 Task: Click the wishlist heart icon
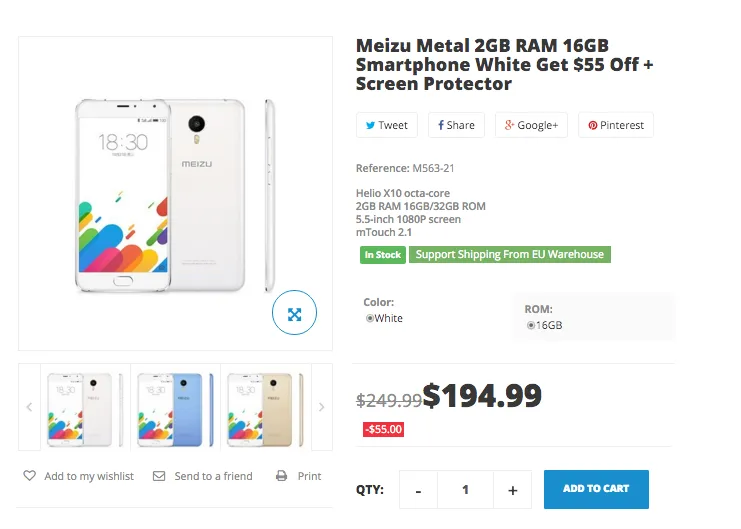point(30,476)
